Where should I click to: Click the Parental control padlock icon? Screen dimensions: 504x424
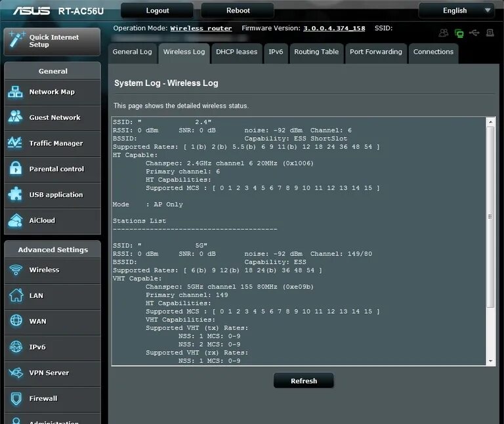(16, 168)
